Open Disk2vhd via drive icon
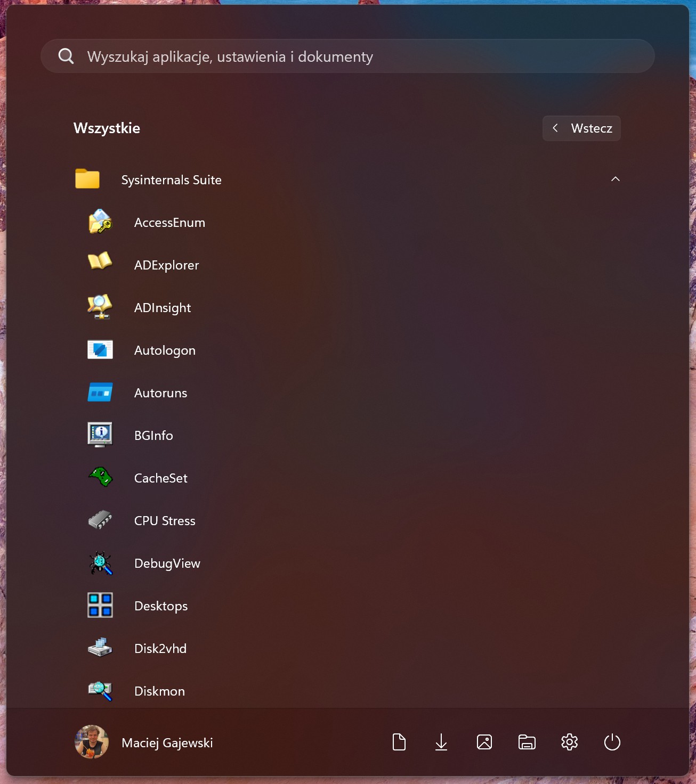 click(100, 648)
